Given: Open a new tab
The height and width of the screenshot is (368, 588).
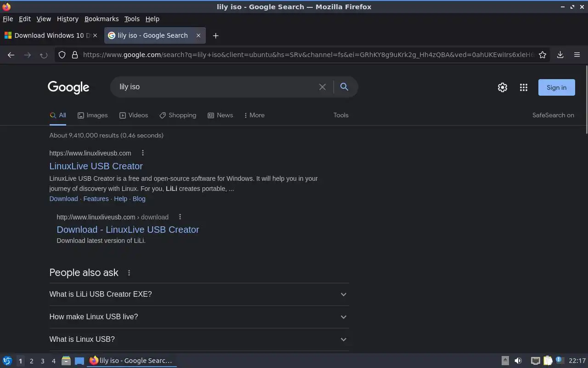Looking at the screenshot, I should (215, 35).
